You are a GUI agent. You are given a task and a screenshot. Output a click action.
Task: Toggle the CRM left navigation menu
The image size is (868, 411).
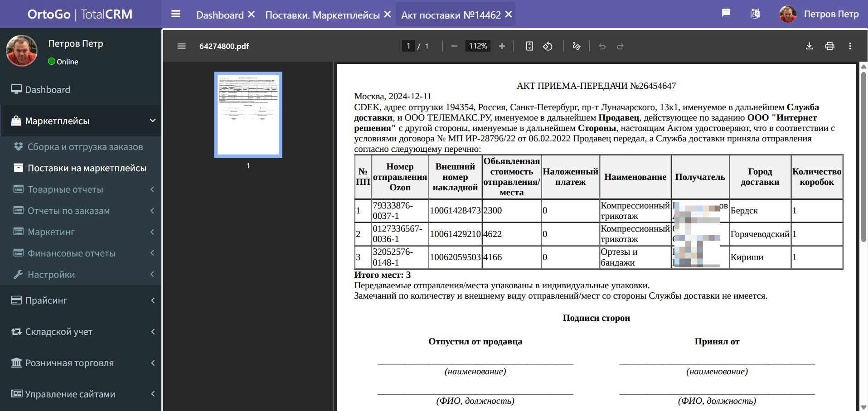(x=176, y=14)
